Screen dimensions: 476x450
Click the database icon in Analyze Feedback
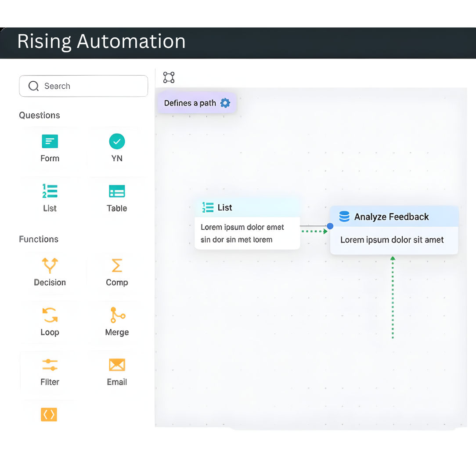coord(344,217)
